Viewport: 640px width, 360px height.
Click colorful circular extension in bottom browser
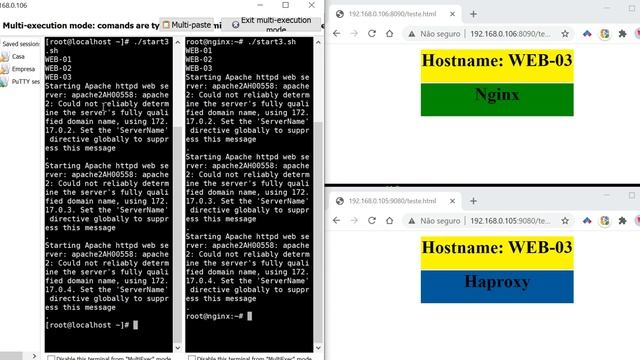[604, 221]
